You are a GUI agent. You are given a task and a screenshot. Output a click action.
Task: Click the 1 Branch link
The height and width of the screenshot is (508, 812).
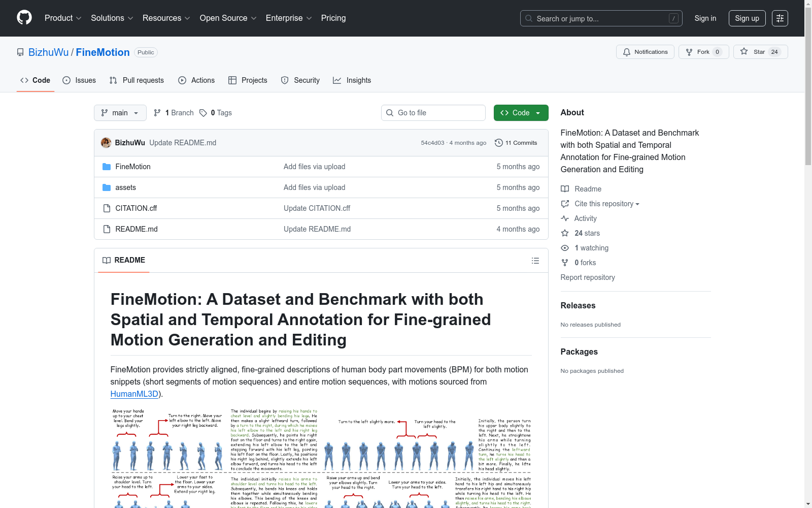pos(174,113)
